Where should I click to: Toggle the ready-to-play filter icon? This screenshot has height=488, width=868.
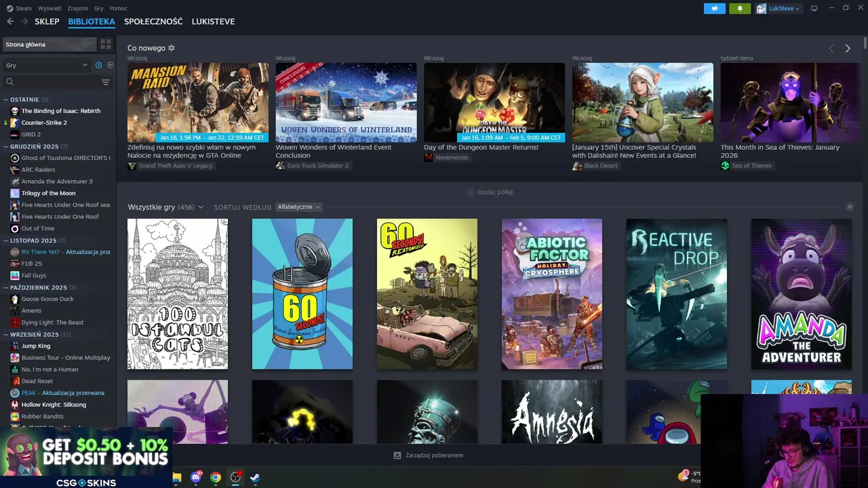(x=110, y=65)
